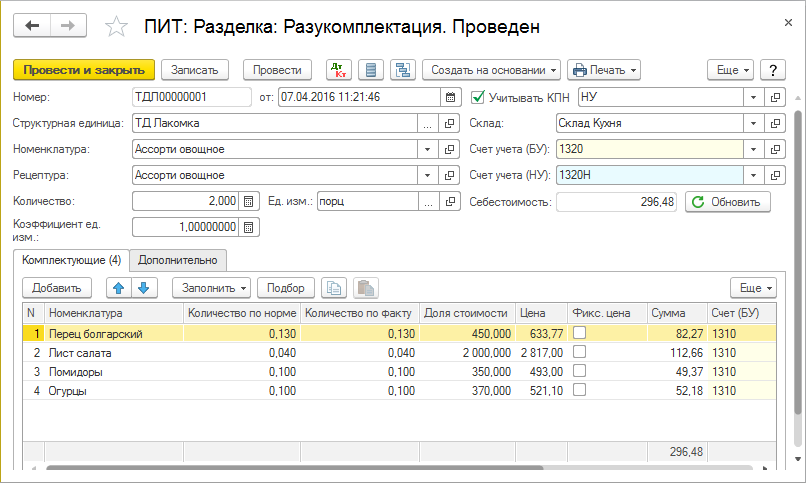The image size is (806, 483).
Task: Click the help question mark button
Action: [771, 70]
